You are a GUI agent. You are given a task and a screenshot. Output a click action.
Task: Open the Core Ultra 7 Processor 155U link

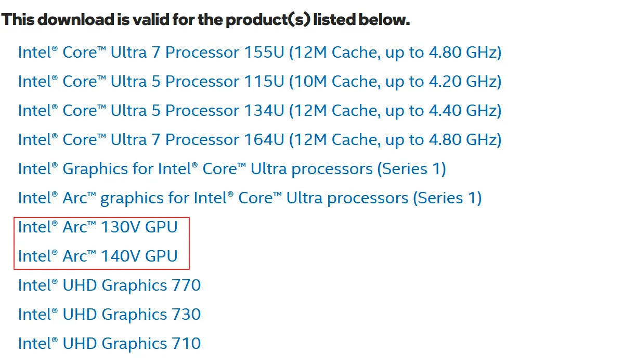pos(259,53)
